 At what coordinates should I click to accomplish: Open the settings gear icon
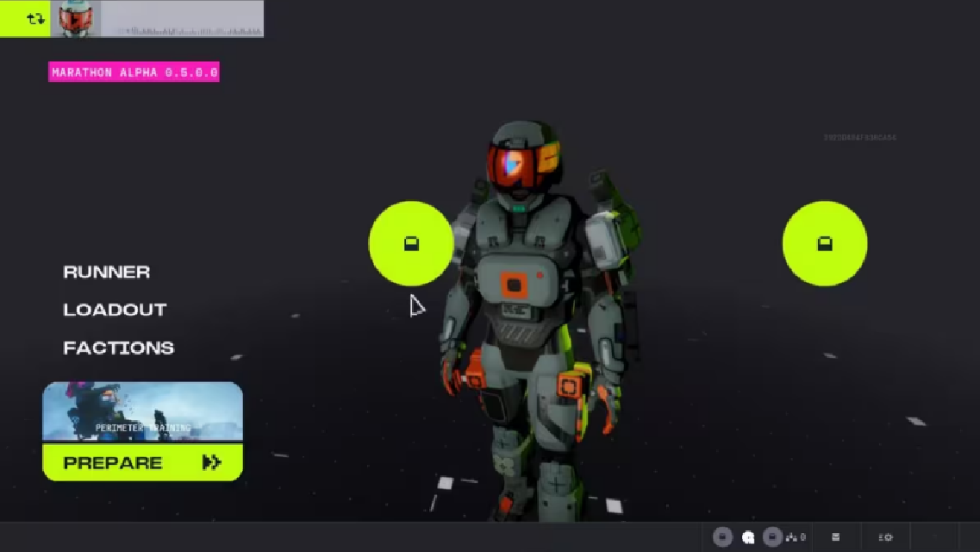[x=885, y=537]
